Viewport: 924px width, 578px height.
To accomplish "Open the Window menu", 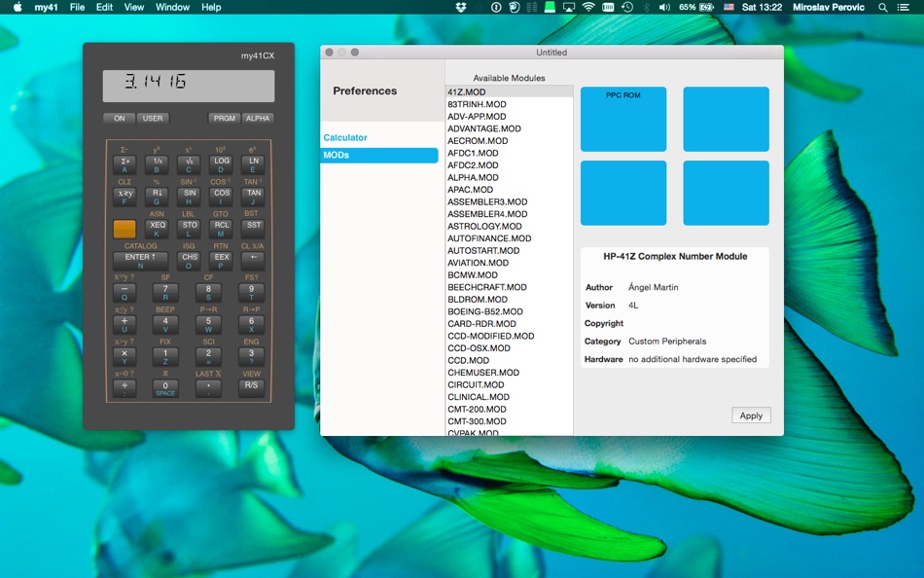I will 173,7.
